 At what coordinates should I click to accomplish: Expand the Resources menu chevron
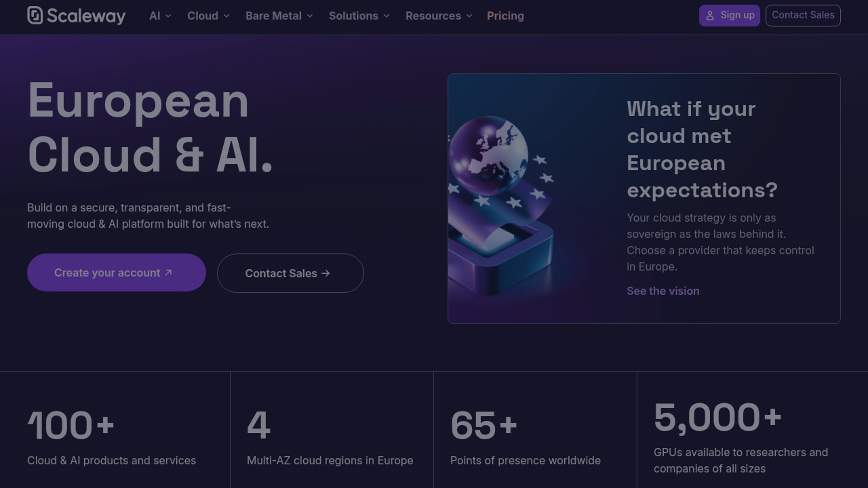pyautogui.click(x=469, y=16)
